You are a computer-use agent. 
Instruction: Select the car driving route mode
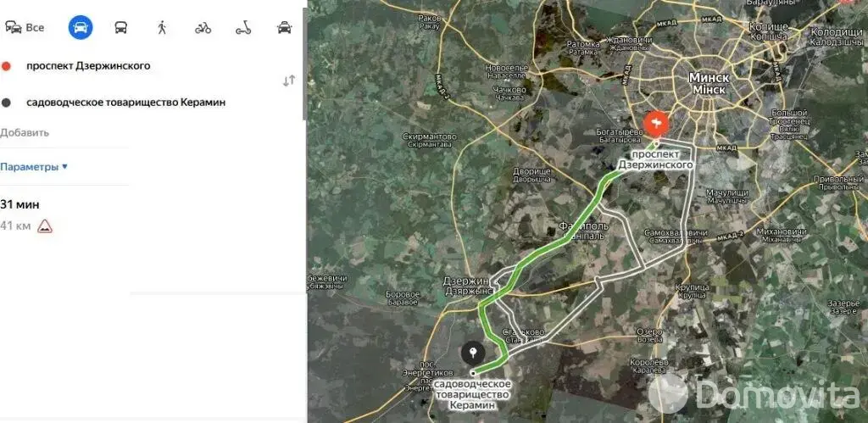click(x=81, y=27)
